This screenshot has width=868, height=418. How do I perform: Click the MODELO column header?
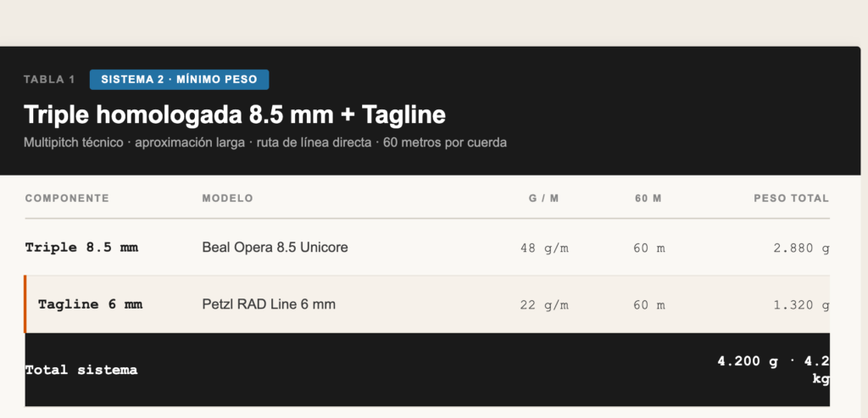(227, 198)
